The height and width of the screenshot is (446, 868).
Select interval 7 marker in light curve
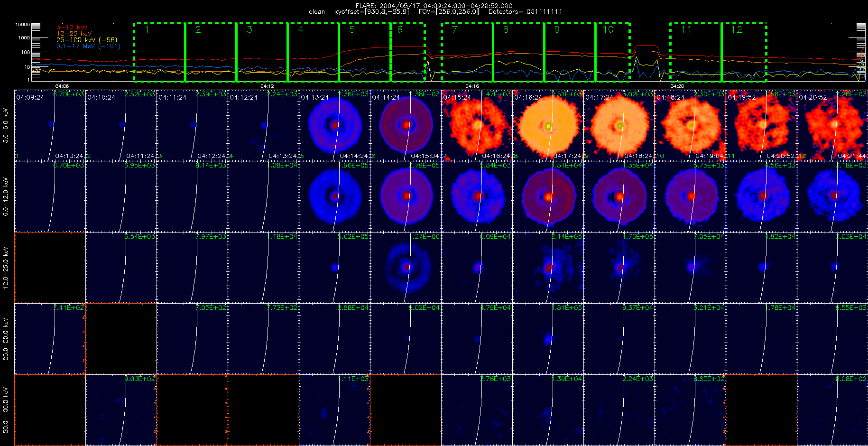tap(454, 30)
